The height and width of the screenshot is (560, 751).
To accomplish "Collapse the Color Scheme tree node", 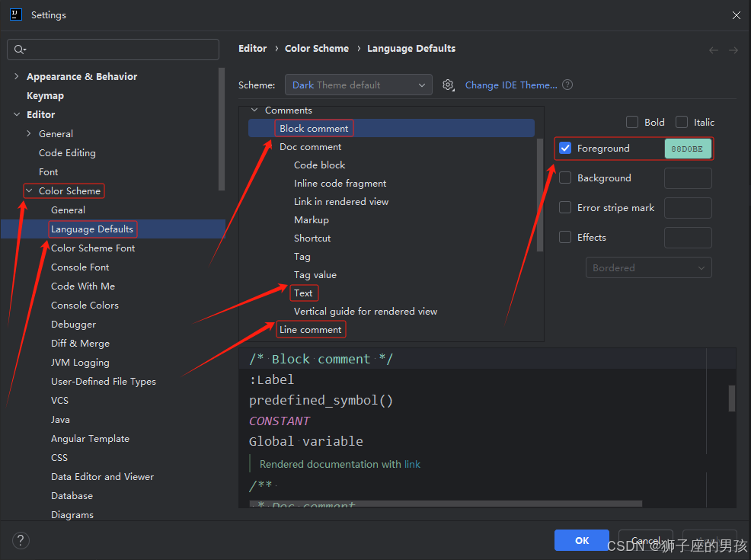I will click(x=29, y=190).
